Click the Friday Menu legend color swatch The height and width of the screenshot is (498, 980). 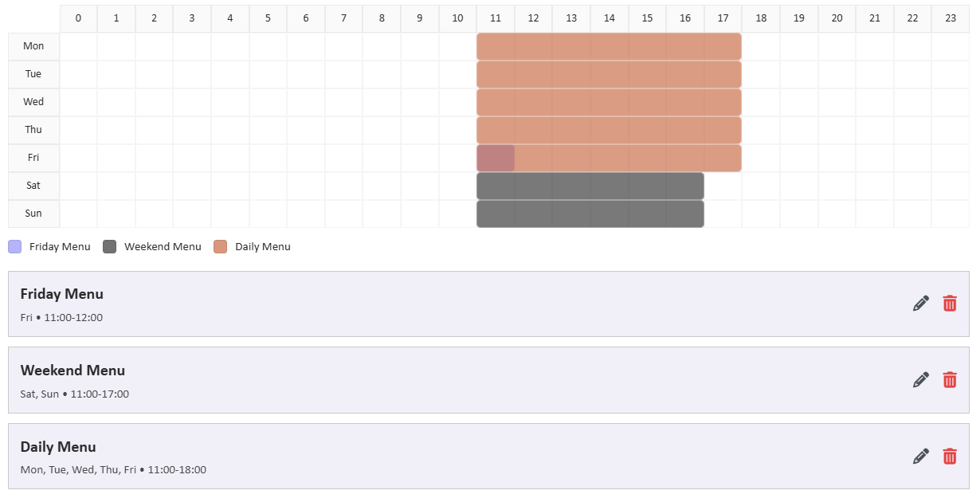click(15, 247)
